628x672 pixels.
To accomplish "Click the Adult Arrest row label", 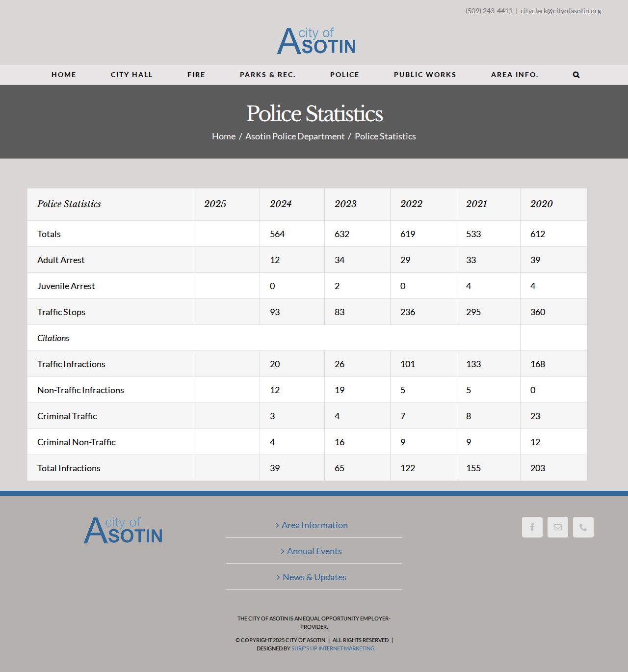I will coord(61,260).
